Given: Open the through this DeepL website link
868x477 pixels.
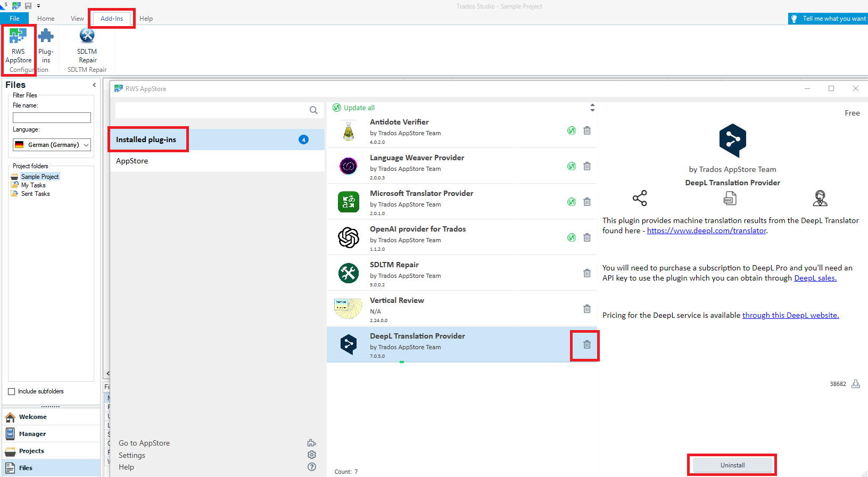Looking at the screenshot, I should tap(790, 315).
